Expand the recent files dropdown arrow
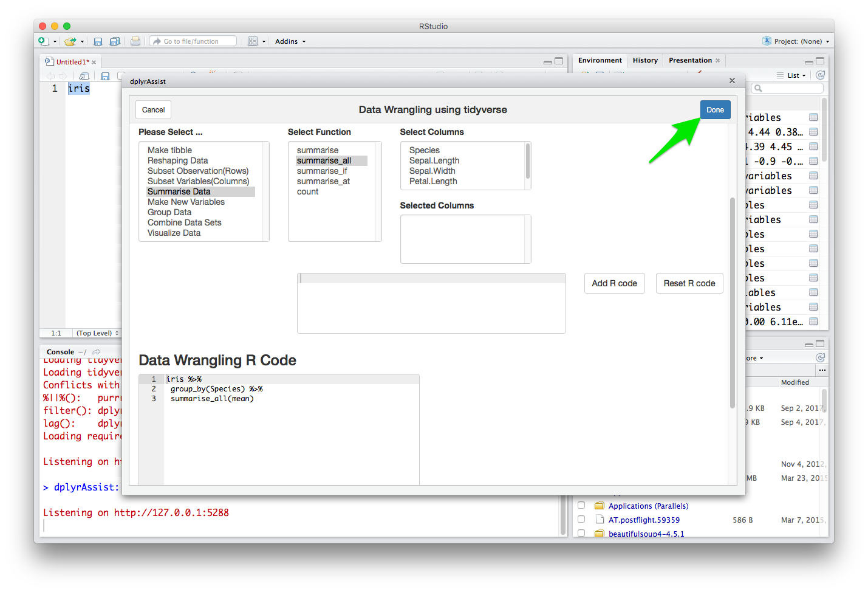The image size is (868, 592). (x=82, y=42)
